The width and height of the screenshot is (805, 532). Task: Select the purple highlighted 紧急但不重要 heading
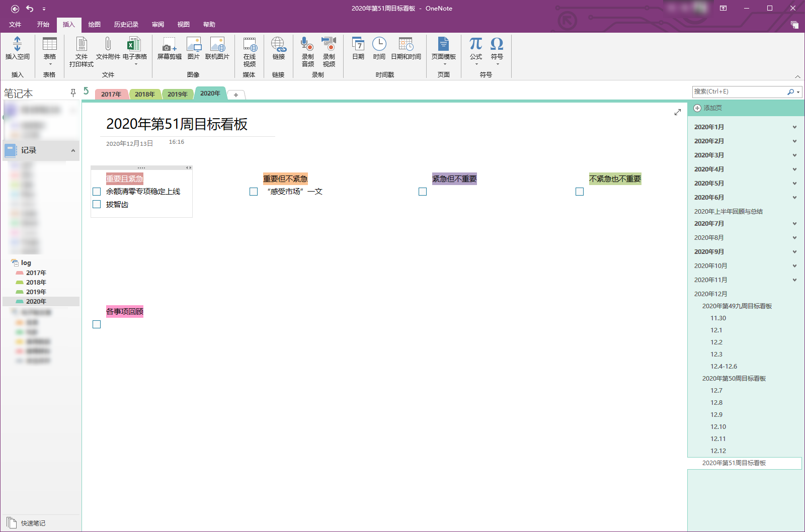click(454, 179)
